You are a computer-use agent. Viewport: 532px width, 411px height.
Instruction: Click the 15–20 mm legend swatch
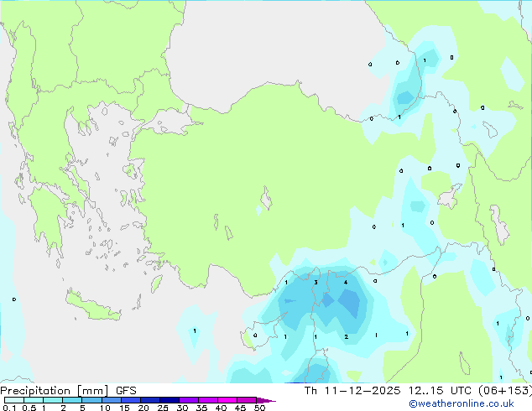coord(131,400)
